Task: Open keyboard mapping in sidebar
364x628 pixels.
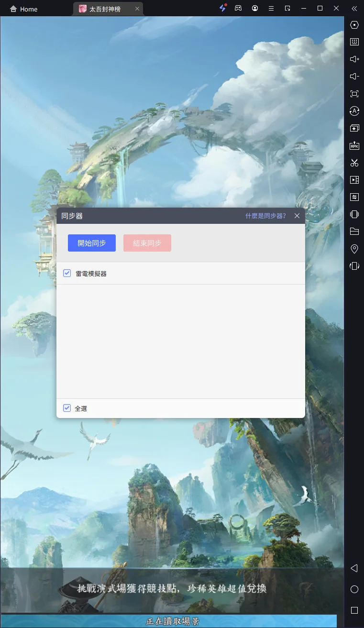Action: [x=354, y=42]
